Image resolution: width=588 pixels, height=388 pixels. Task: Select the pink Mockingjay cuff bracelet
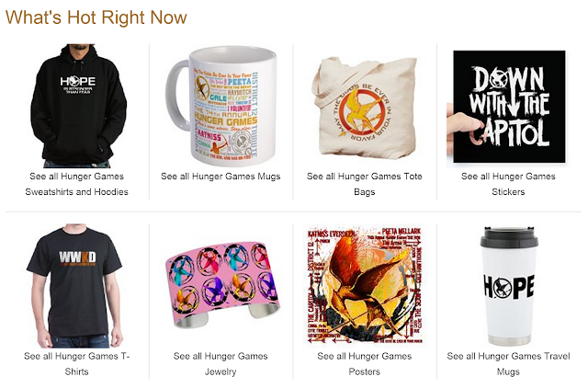point(222,284)
